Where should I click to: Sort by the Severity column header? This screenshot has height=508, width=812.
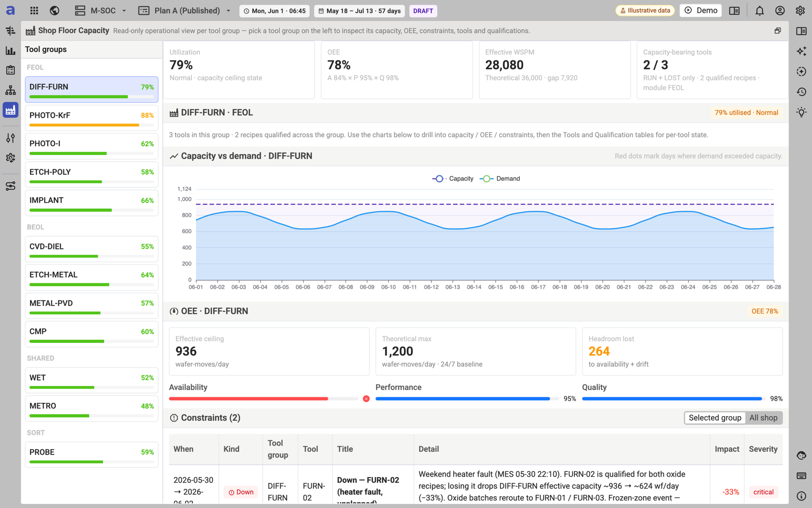tap(763, 449)
